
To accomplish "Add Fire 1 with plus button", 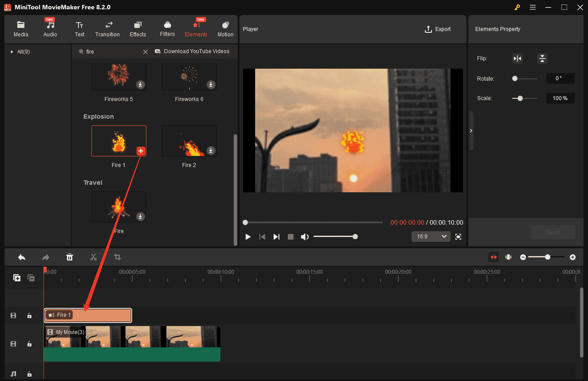I will (141, 151).
